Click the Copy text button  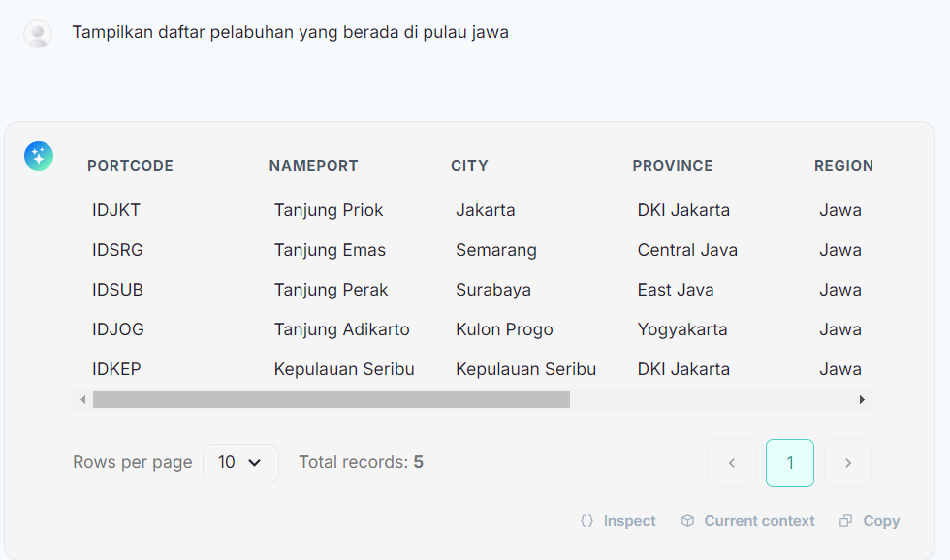pos(881,521)
